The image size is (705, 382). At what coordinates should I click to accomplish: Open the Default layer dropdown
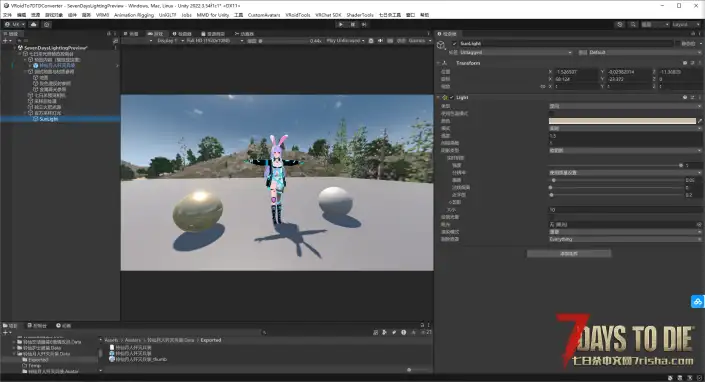pyautogui.click(x=645, y=53)
